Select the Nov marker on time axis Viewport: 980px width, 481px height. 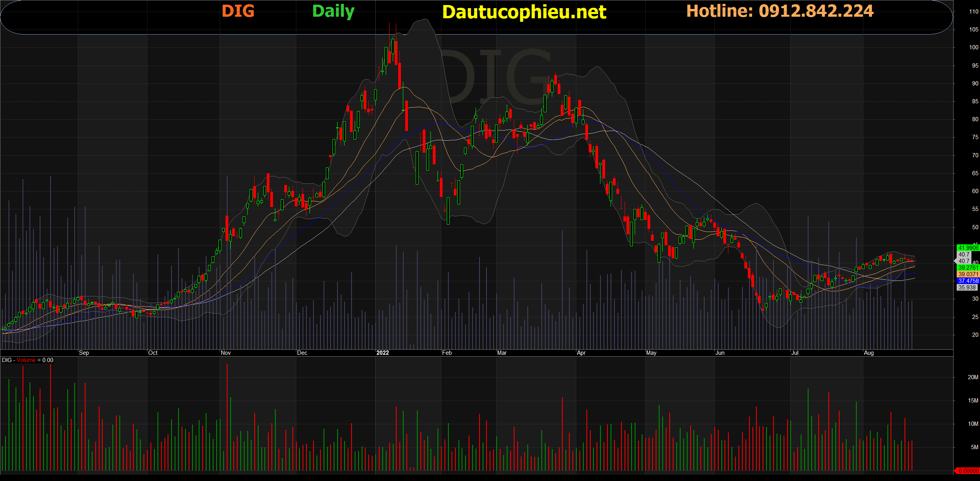(x=226, y=353)
